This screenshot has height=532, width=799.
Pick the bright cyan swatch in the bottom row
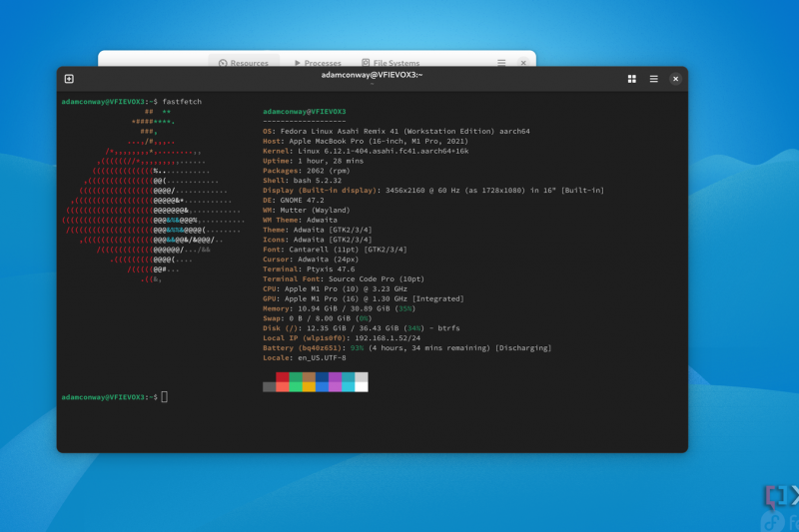348,387
